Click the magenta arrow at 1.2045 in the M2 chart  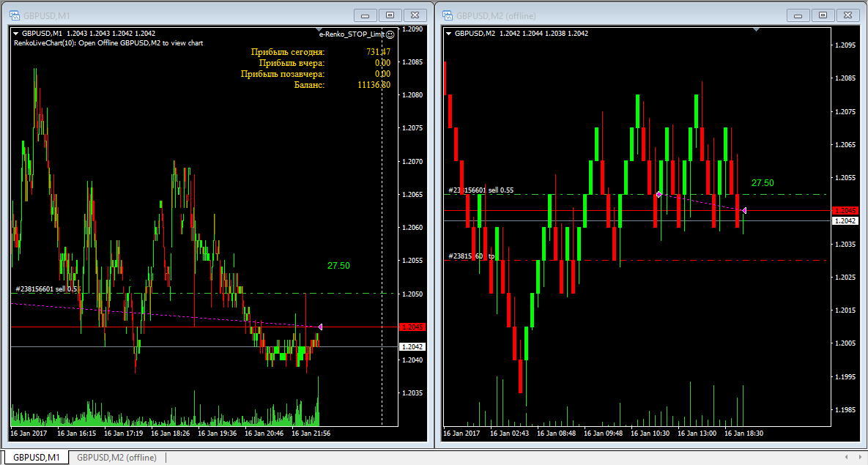click(x=744, y=210)
